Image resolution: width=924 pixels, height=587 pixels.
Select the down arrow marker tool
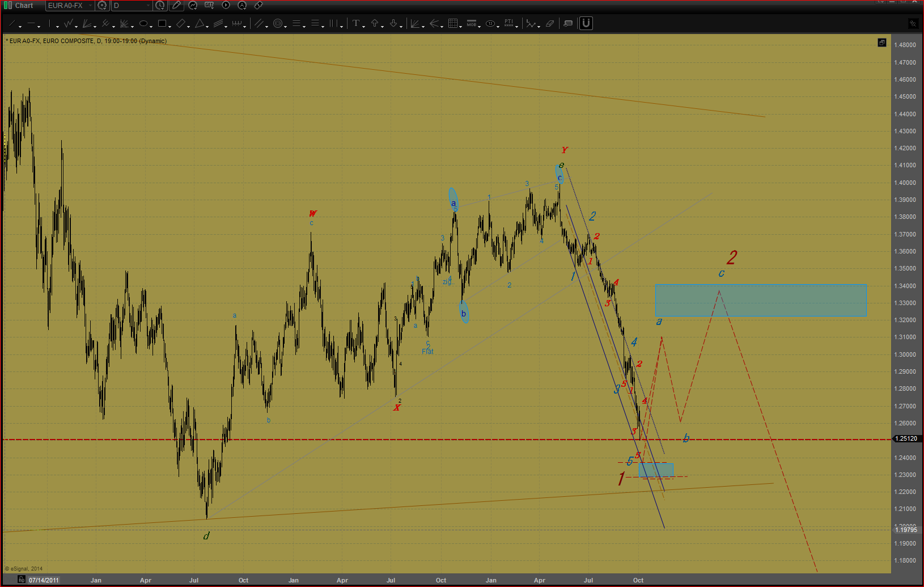393,23
